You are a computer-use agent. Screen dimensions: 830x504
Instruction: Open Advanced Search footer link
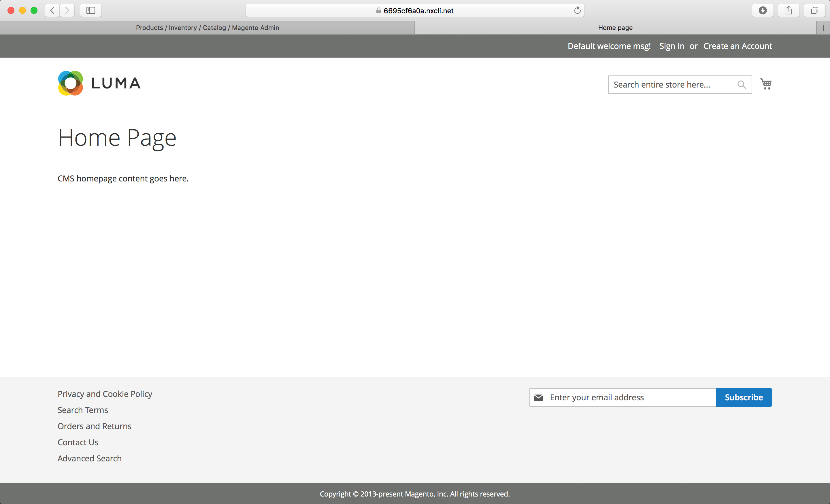tap(90, 458)
